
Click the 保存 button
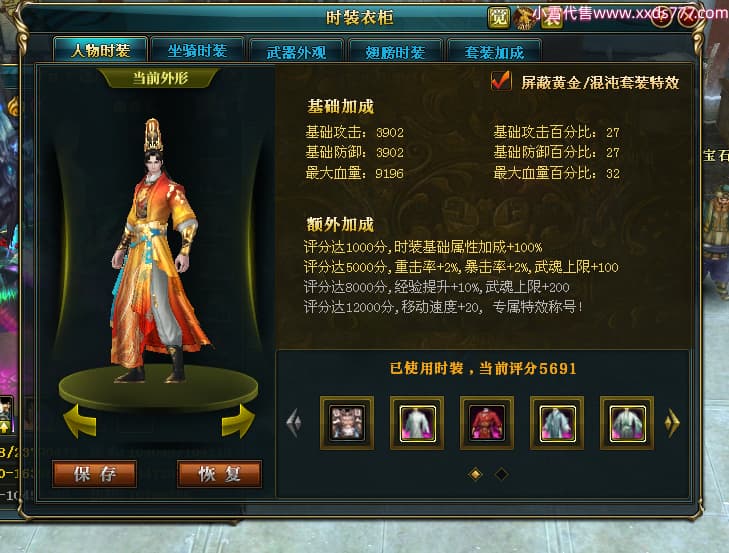point(94,474)
